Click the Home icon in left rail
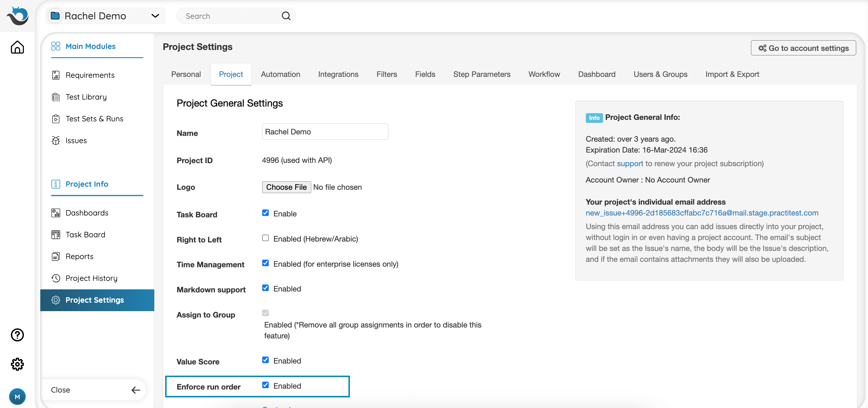The height and width of the screenshot is (408, 868). point(17,47)
